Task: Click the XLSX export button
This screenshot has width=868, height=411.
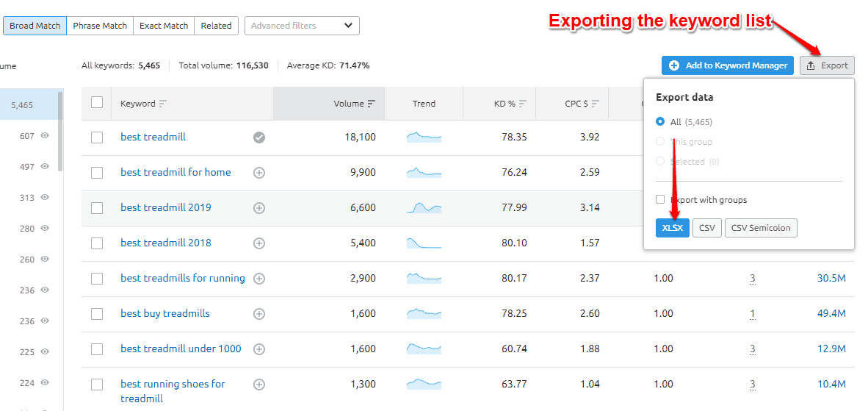Action: coord(672,228)
